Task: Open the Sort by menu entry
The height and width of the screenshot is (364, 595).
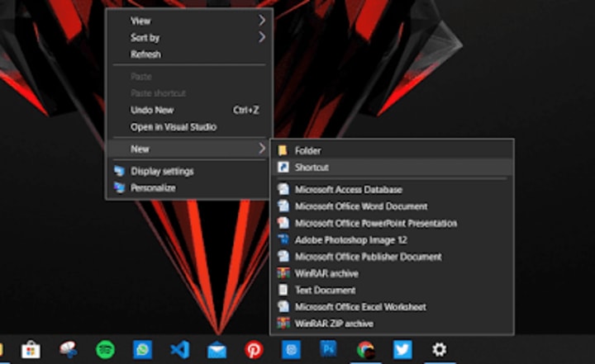Action: click(x=189, y=37)
